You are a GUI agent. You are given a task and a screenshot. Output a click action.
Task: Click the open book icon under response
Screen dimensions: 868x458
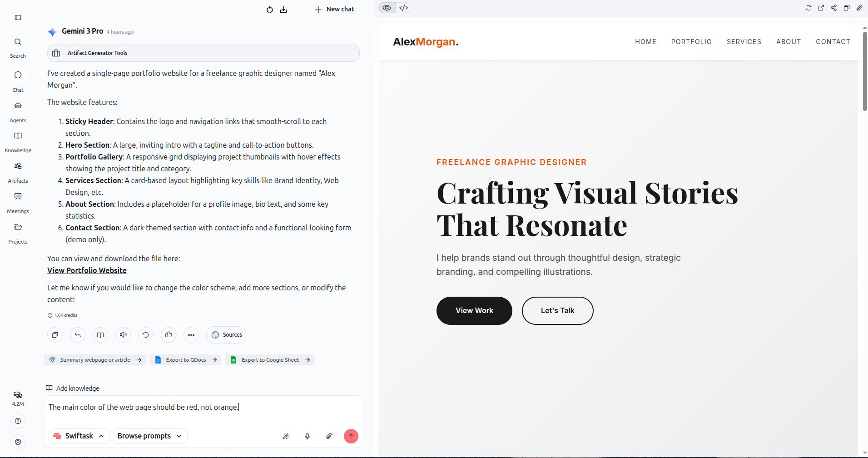point(100,335)
